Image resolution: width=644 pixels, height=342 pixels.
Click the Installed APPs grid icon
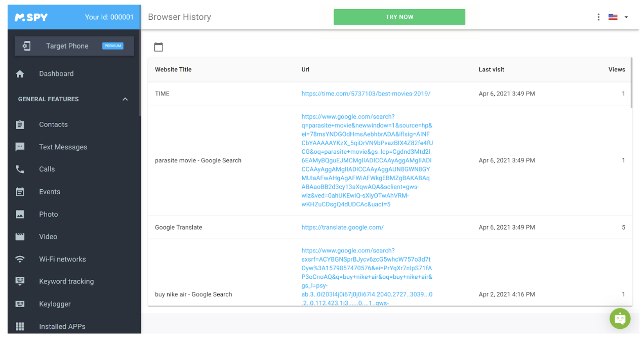20,327
